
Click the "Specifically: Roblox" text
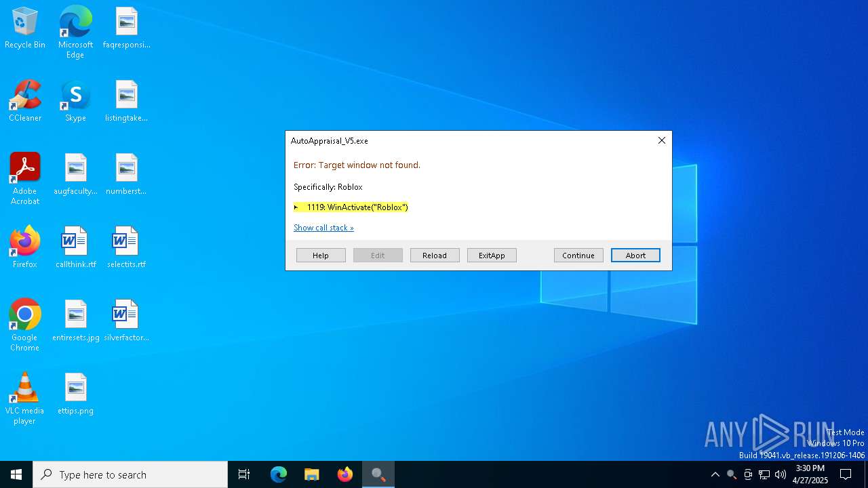point(328,187)
